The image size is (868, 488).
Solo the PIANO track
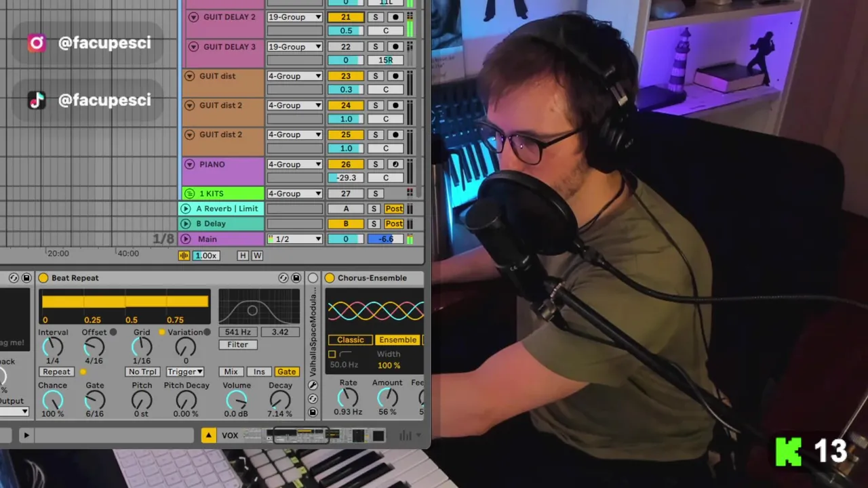(x=376, y=164)
